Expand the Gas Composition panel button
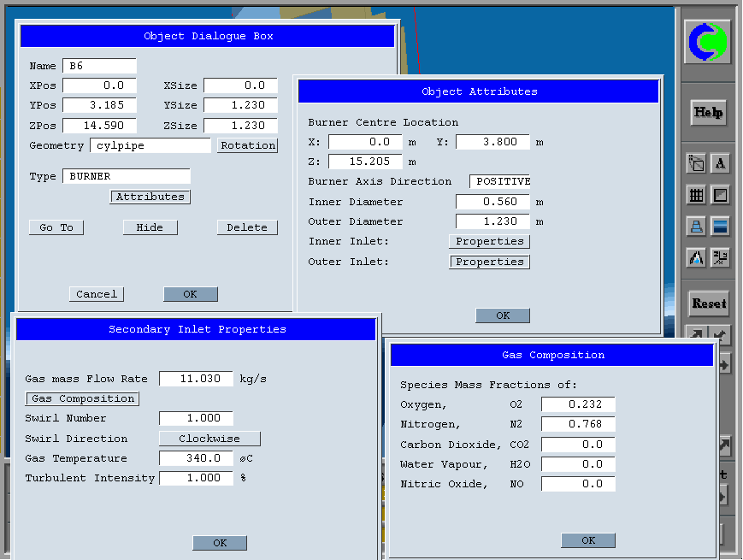Viewport: 743px width, 560px height. pyautogui.click(x=83, y=398)
